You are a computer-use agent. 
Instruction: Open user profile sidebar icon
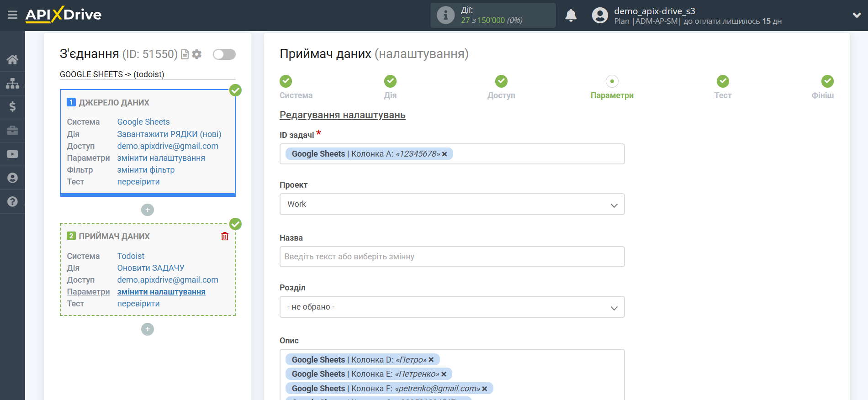click(x=12, y=178)
